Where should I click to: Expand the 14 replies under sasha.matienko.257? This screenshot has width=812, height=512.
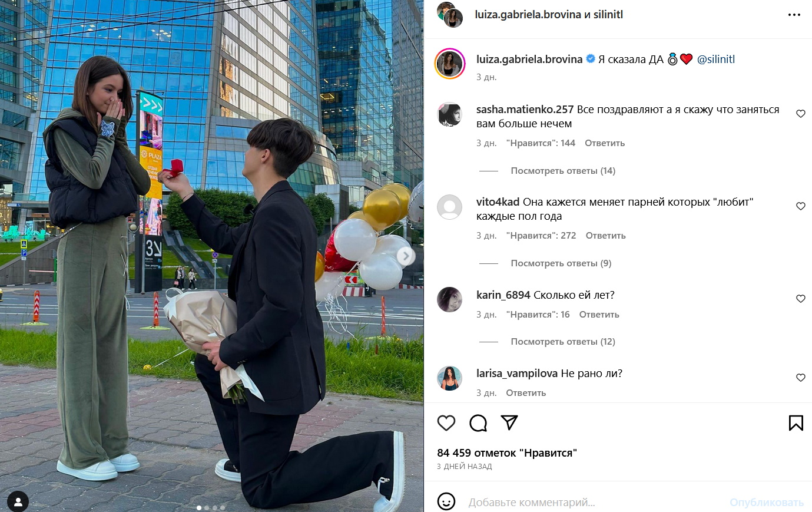point(563,171)
